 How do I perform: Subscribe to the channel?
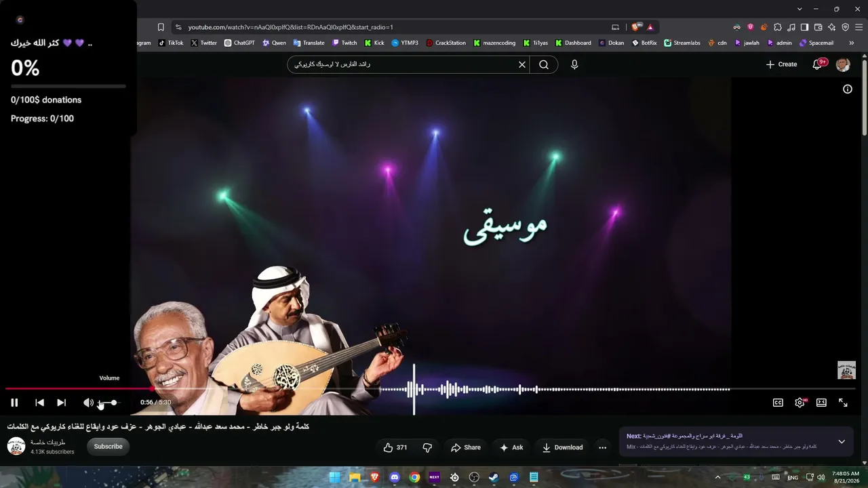coord(108,447)
